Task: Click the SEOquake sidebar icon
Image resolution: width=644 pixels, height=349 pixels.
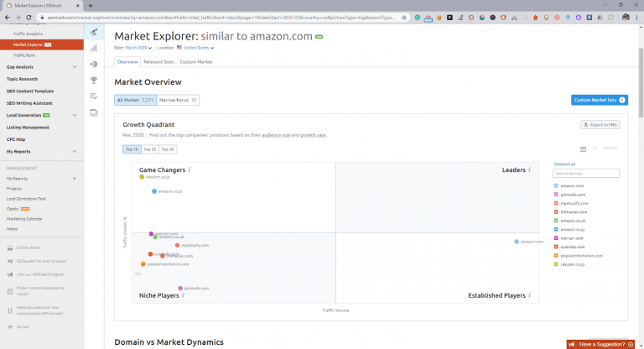Action: pyautogui.click(x=10, y=261)
